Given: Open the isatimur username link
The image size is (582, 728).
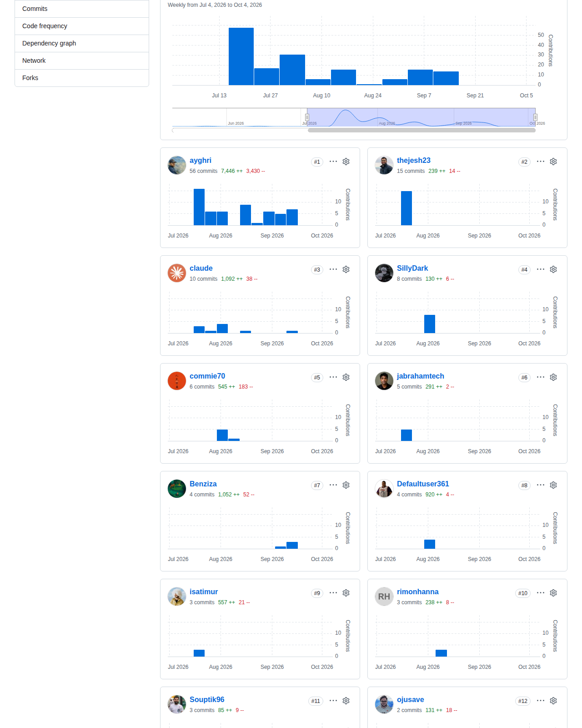Looking at the screenshot, I should [204, 592].
